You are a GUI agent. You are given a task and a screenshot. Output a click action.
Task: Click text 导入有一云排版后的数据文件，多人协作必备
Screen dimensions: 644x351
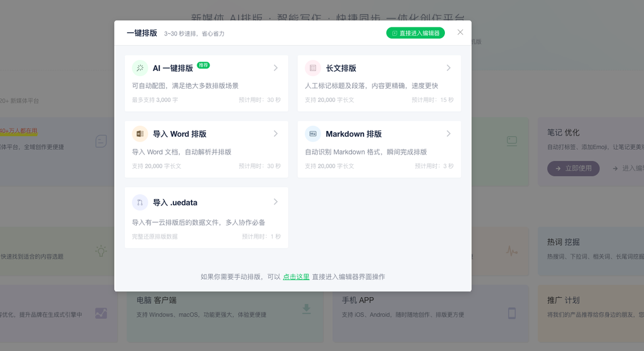tap(199, 222)
